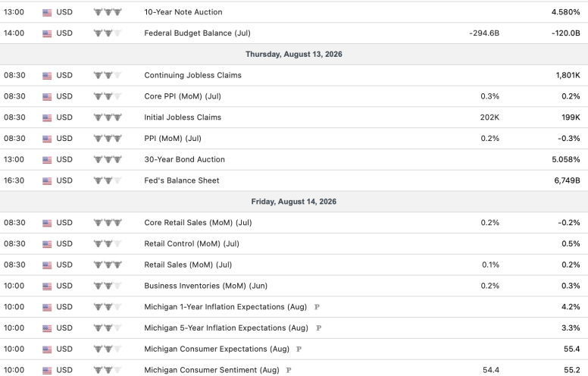
Task: Open Core PPI (MoM) (Jul) details
Action: click(183, 96)
